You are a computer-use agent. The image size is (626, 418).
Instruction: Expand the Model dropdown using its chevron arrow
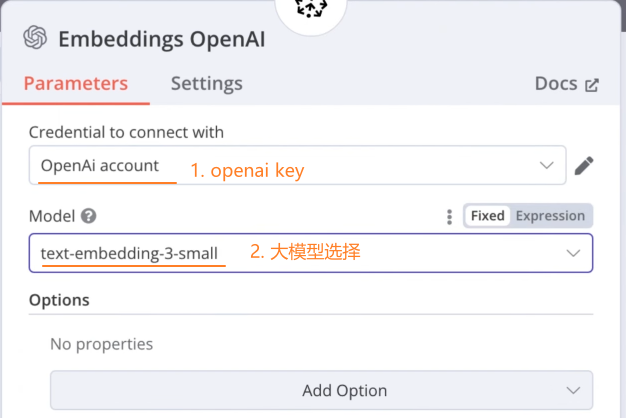coord(573,253)
